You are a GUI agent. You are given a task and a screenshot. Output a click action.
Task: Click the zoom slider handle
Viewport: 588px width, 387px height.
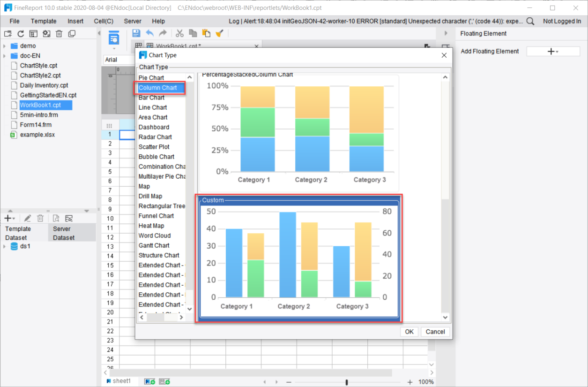click(347, 382)
